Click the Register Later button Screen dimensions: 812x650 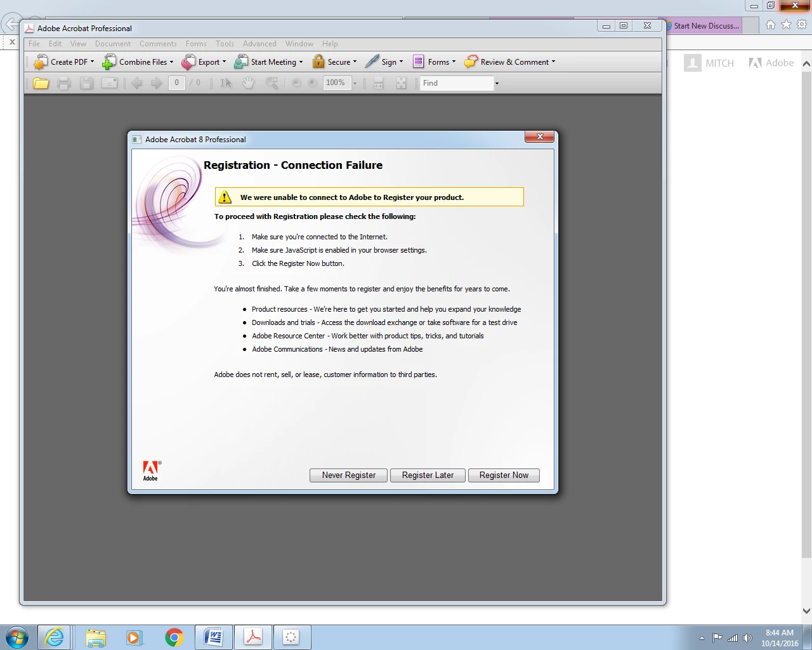[428, 475]
